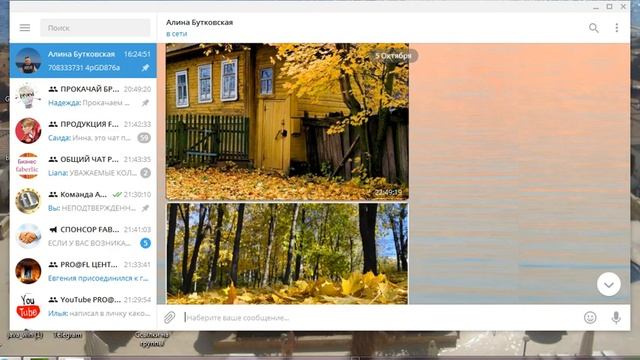
Task: Click unread badge 2 on ОБЩИЙ ЧАТ
Action: click(145, 173)
